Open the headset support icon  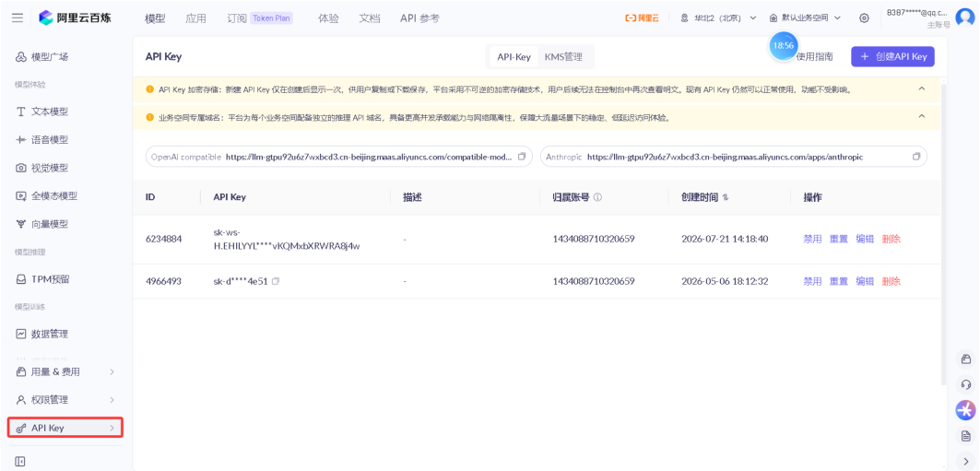pyautogui.click(x=965, y=384)
